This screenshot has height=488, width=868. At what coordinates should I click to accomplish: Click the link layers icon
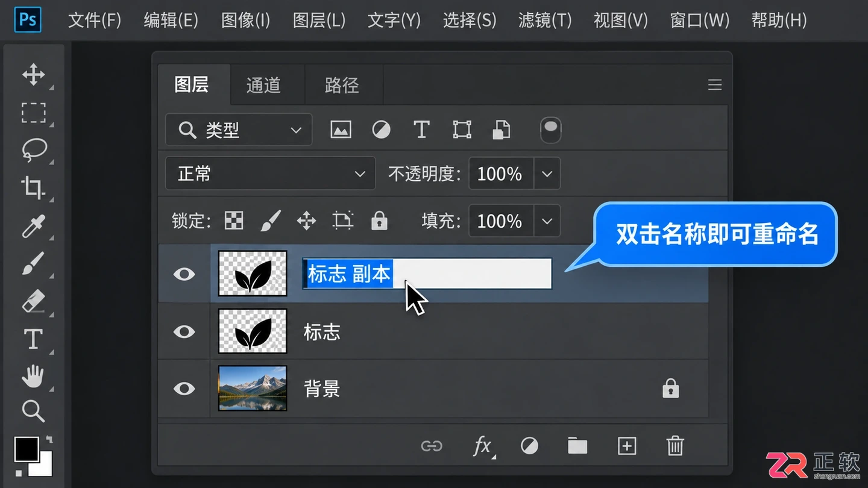(x=432, y=446)
